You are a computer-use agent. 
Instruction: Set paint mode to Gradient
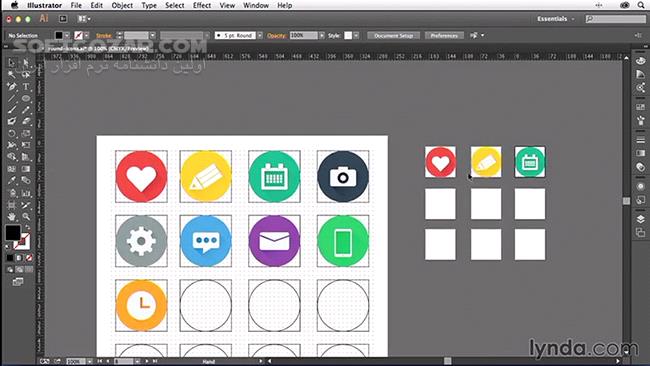pyautogui.click(x=19, y=258)
